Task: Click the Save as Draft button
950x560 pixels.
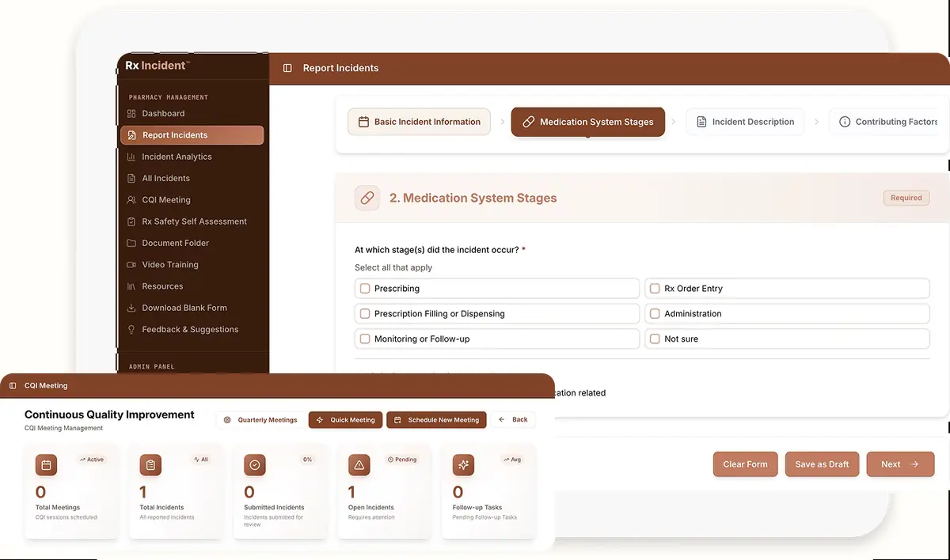Action: click(x=822, y=464)
